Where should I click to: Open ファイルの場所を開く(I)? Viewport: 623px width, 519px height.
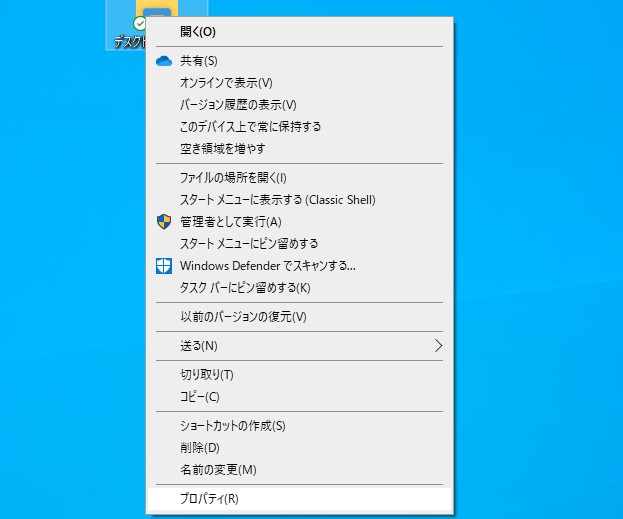coord(233,178)
